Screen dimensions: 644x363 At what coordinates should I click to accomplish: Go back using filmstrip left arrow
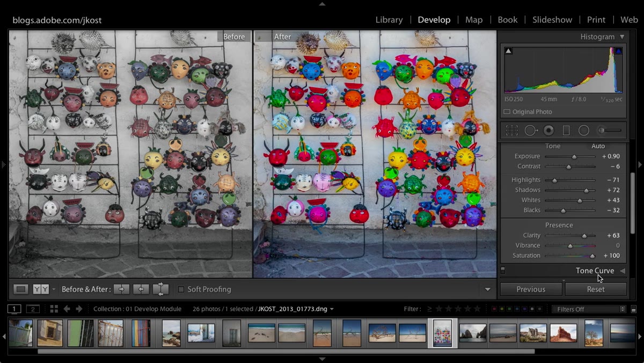pyautogui.click(x=67, y=309)
